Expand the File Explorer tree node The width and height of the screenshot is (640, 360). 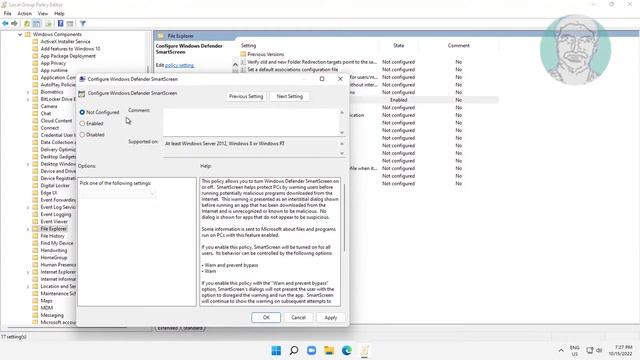[x=28, y=229]
